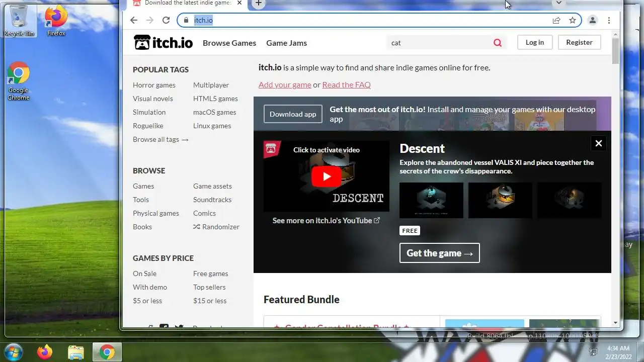Click the Add your game link
The width and height of the screenshot is (644, 362).
285,84
